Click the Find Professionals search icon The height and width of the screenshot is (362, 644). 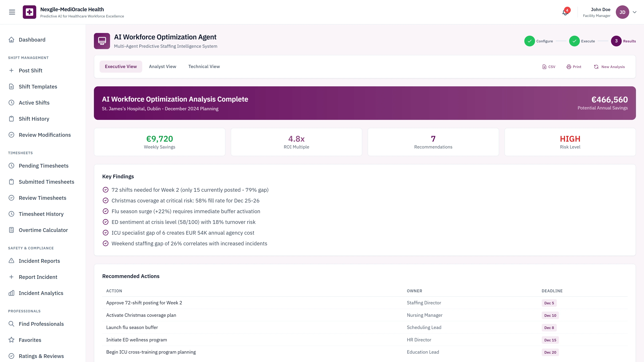[x=12, y=324]
